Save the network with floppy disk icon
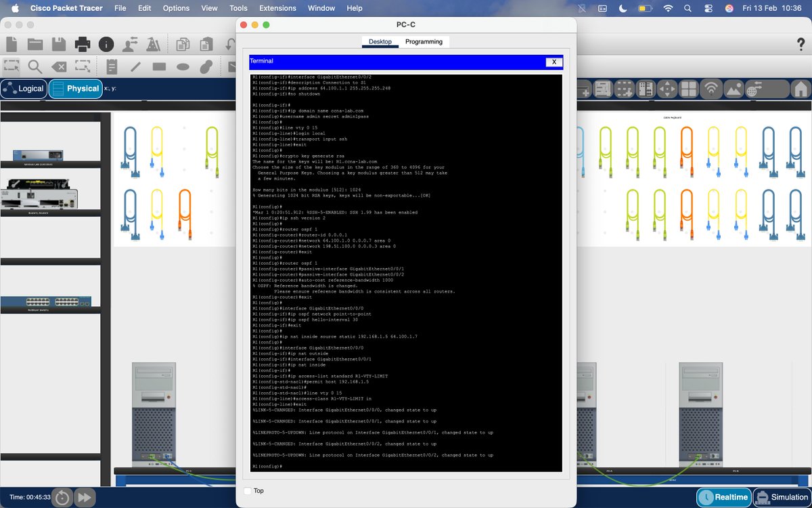The image size is (812, 508). [59, 44]
